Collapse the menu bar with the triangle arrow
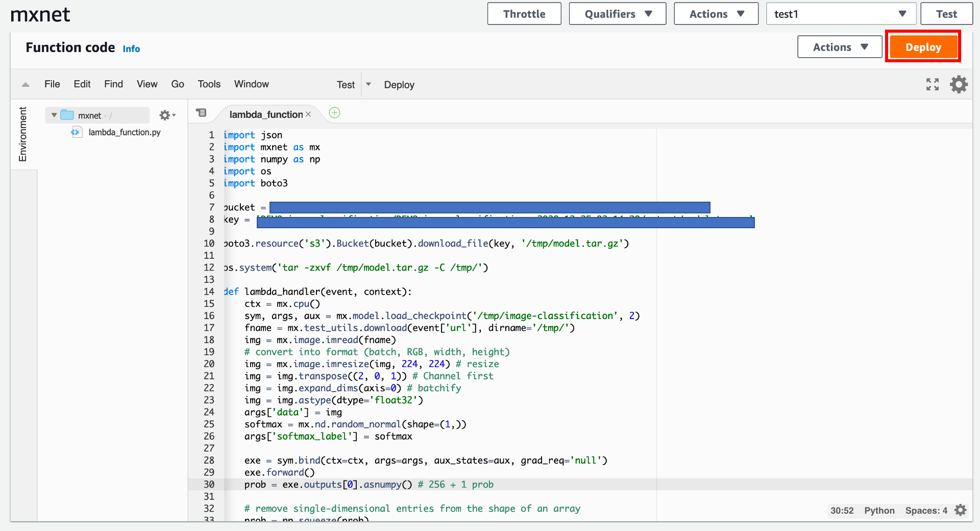980x531 pixels. [24, 84]
